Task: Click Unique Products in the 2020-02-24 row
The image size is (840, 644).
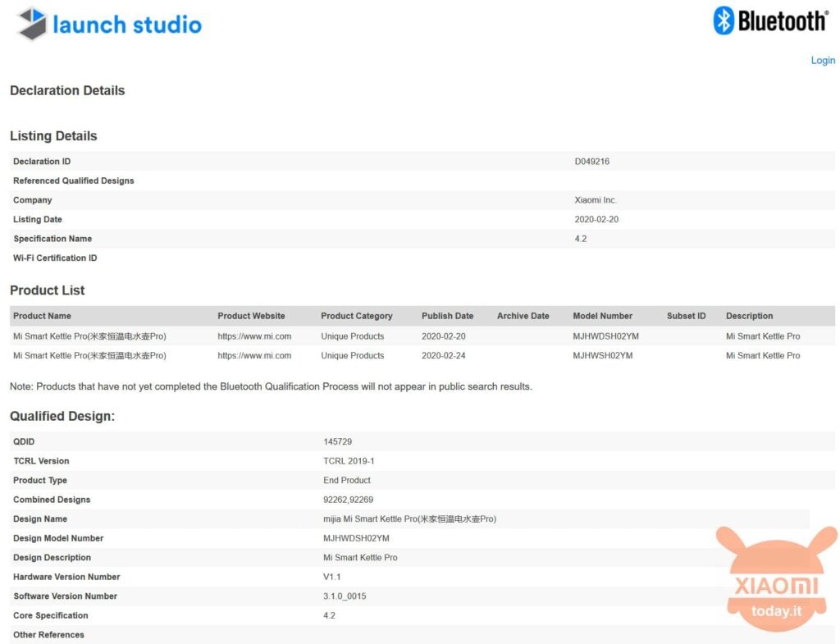Action: click(x=353, y=355)
